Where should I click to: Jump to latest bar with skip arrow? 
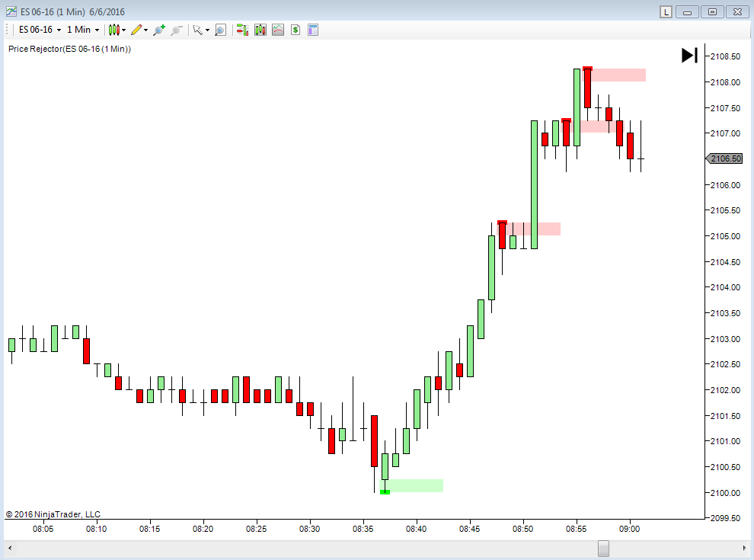(689, 55)
